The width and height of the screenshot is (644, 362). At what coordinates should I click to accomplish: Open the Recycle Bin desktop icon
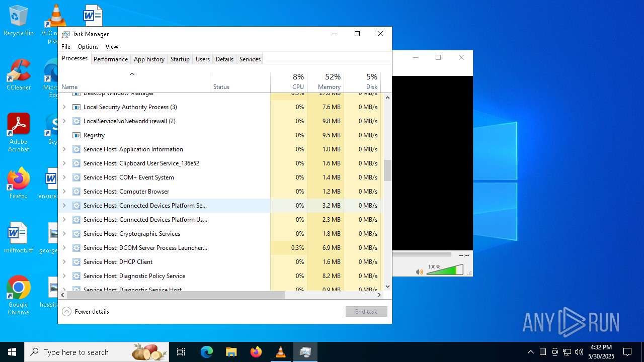[x=18, y=21]
